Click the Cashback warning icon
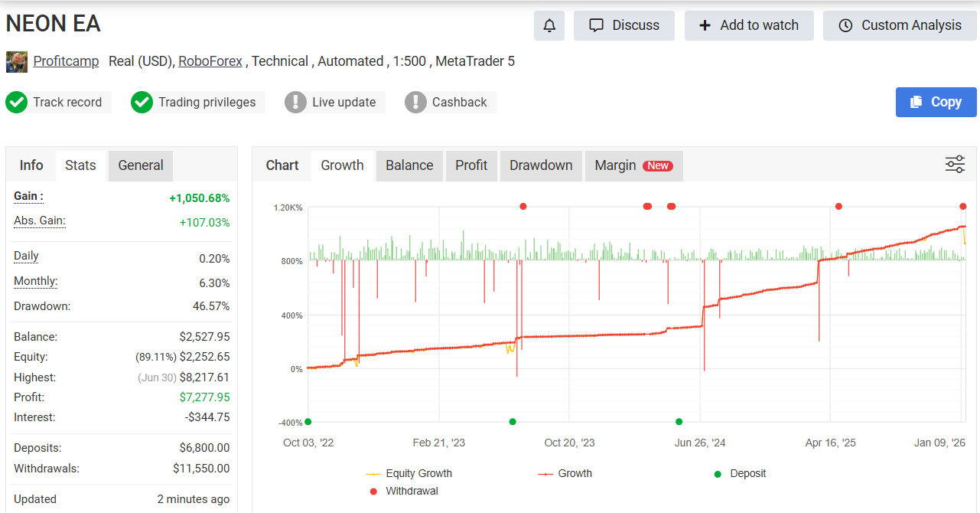Viewport: 980px width, 513px height. [x=415, y=102]
